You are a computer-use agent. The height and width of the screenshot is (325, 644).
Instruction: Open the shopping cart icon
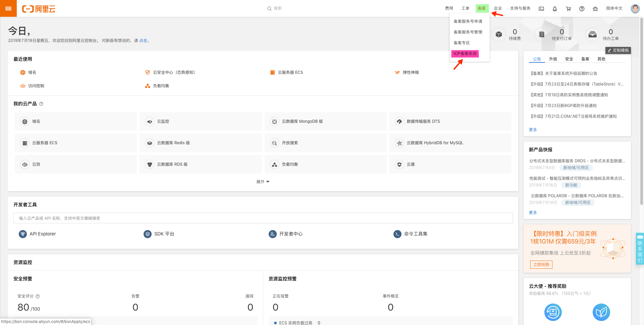[x=568, y=9]
